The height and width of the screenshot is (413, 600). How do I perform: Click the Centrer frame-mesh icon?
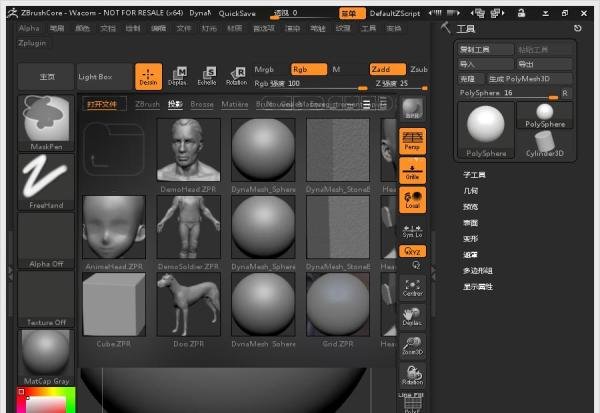412,288
